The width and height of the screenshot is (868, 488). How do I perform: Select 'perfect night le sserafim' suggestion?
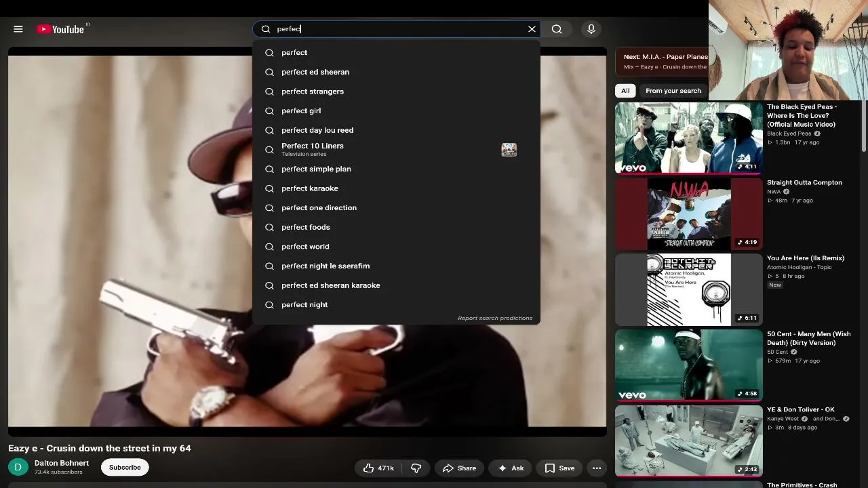[x=396, y=266]
